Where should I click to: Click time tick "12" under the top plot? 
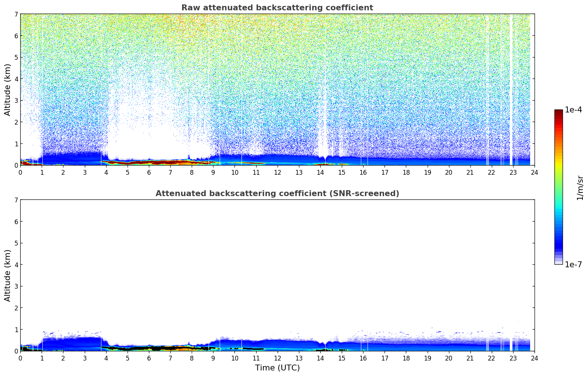pos(277,173)
